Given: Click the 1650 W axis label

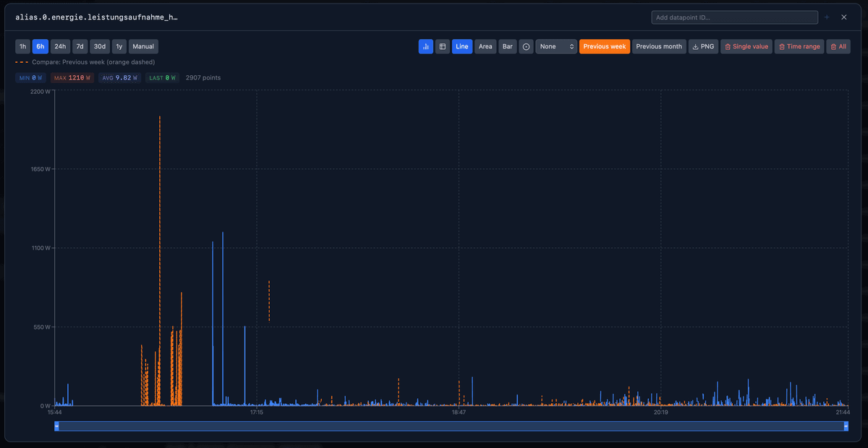Looking at the screenshot, I should [41, 169].
